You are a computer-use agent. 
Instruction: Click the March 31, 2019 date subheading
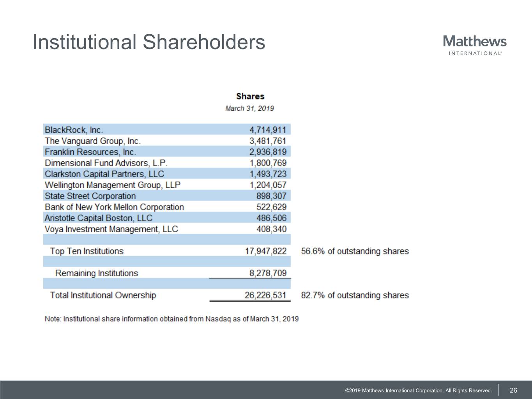click(249, 108)
